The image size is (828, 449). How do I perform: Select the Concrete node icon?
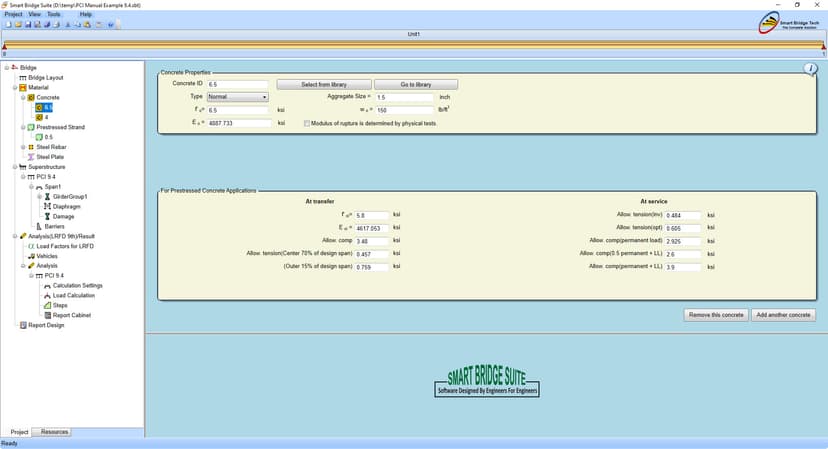coord(31,98)
